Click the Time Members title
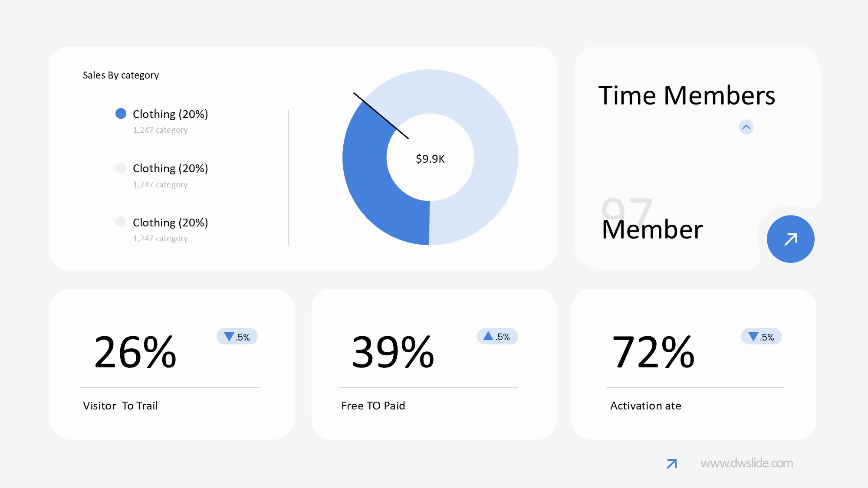Image resolution: width=868 pixels, height=488 pixels. [687, 95]
